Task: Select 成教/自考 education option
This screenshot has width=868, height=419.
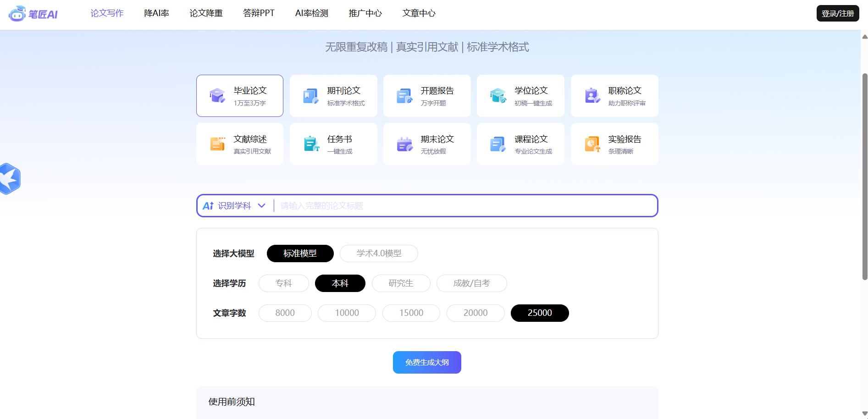Action: pos(471,283)
